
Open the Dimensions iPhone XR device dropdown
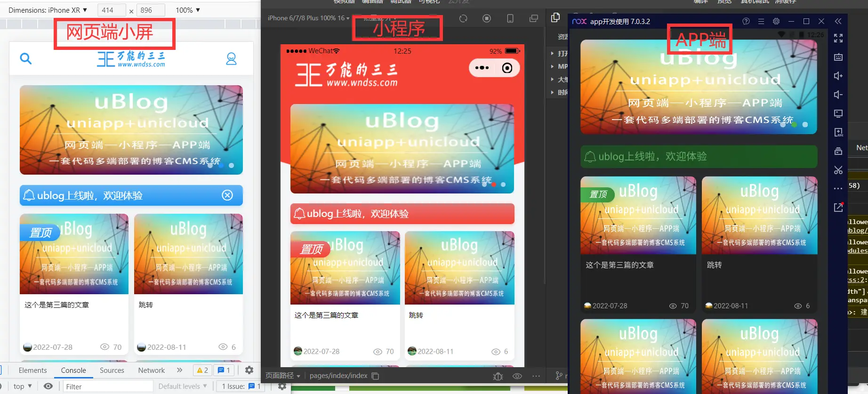coord(48,10)
